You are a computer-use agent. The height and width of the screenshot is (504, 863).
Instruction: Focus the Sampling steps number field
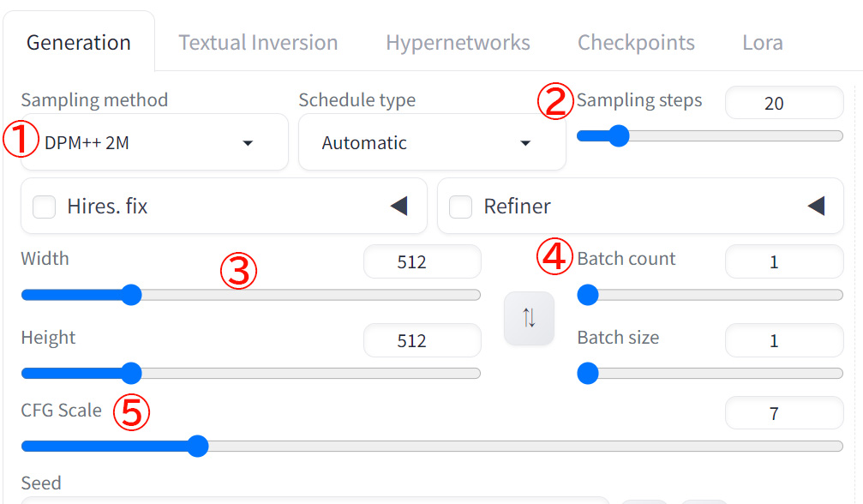(x=783, y=103)
